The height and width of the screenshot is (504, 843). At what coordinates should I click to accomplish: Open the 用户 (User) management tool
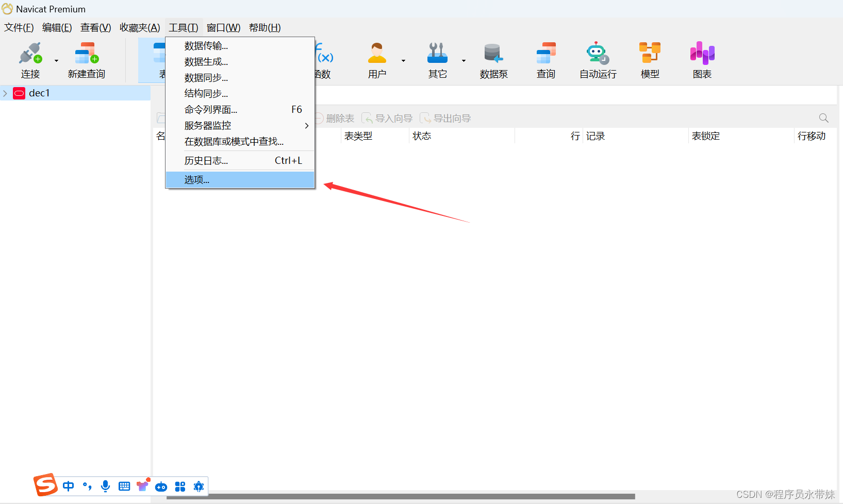tap(377, 59)
